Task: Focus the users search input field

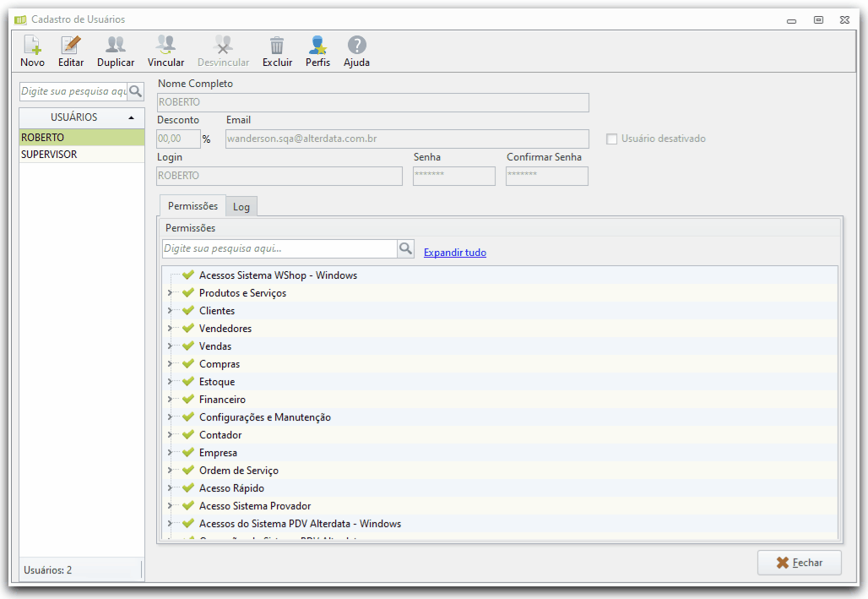Action: 73,91
